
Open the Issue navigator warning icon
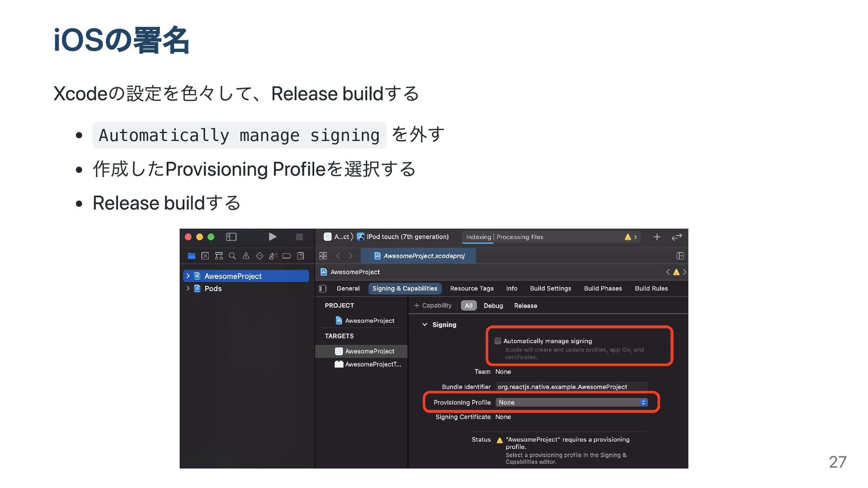click(246, 256)
